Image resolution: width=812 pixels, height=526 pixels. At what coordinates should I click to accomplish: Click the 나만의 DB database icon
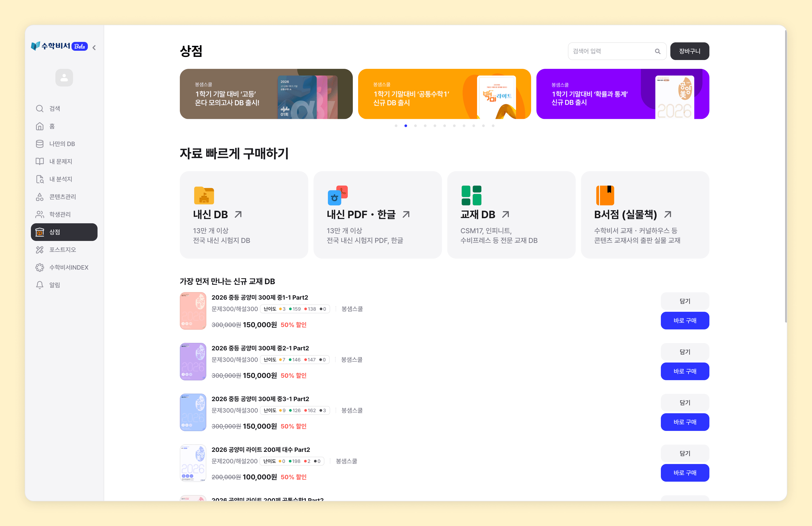click(x=39, y=144)
